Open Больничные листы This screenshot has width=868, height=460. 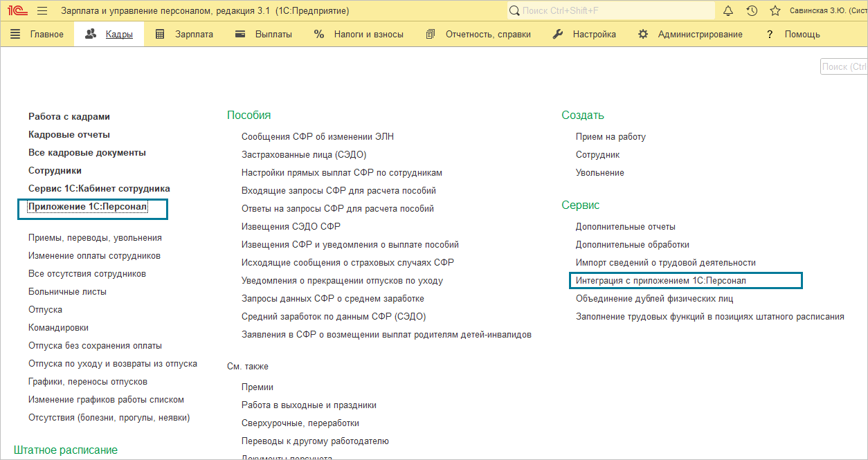[x=67, y=292]
